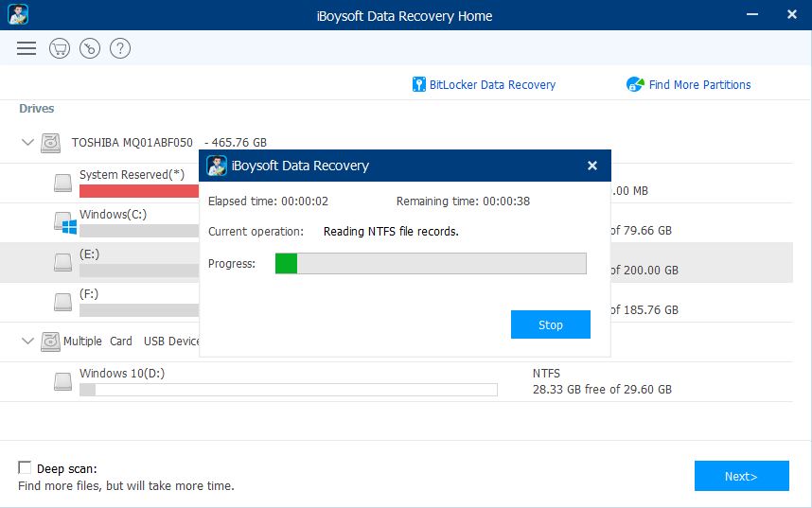The width and height of the screenshot is (812, 508).
Task: Click the 'of 185.76 GB' size text
Action: tap(644, 310)
